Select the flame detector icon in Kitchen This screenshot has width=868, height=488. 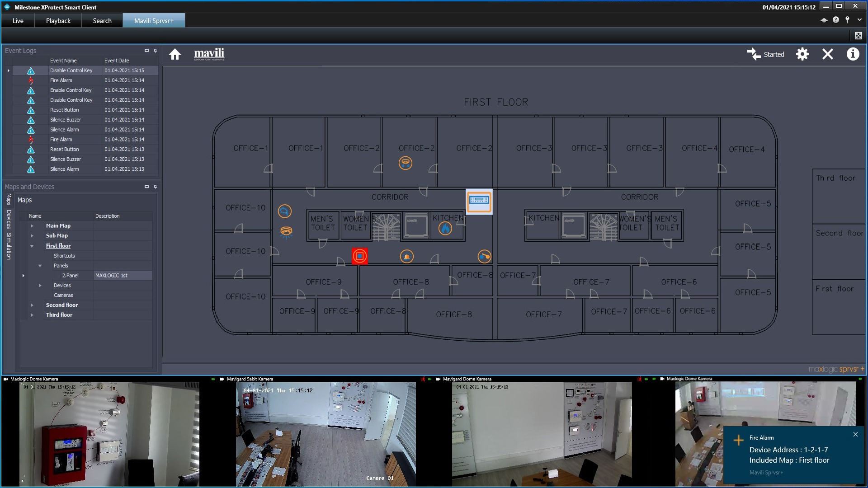(445, 229)
